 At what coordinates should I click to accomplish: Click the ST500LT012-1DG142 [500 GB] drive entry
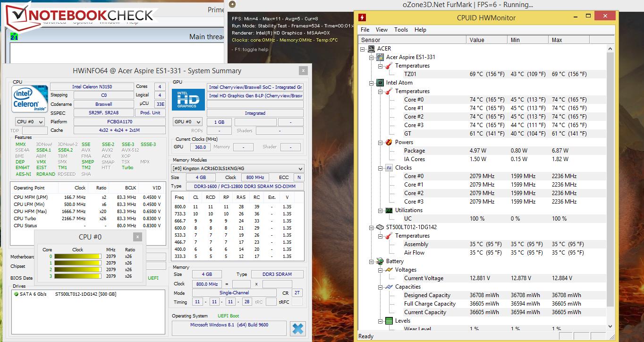[x=86, y=294]
